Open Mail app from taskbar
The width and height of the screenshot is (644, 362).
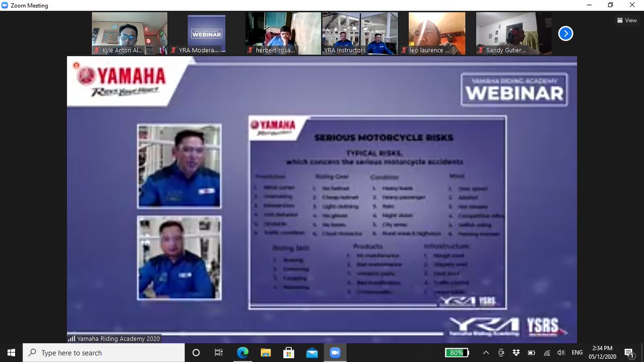pyautogui.click(x=312, y=352)
